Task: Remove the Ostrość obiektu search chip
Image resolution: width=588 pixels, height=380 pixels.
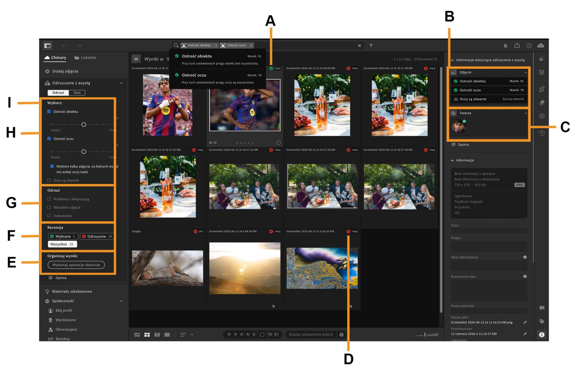Action: [x=216, y=46]
